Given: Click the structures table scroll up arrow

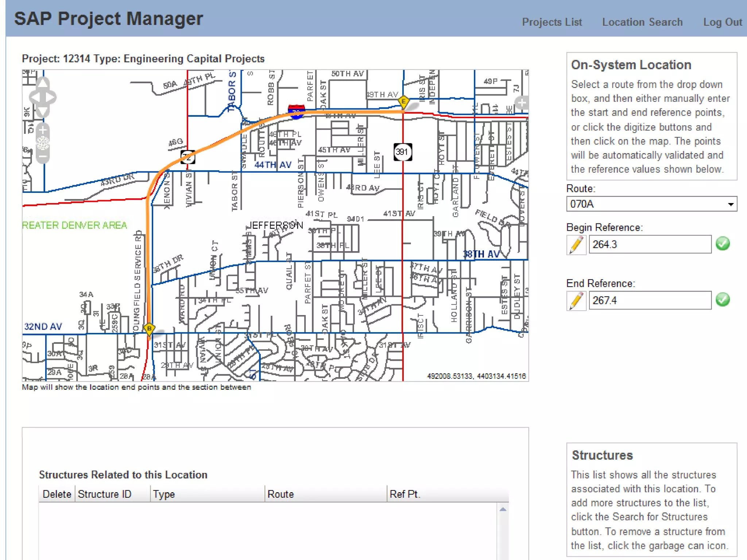Looking at the screenshot, I should click(x=503, y=510).
